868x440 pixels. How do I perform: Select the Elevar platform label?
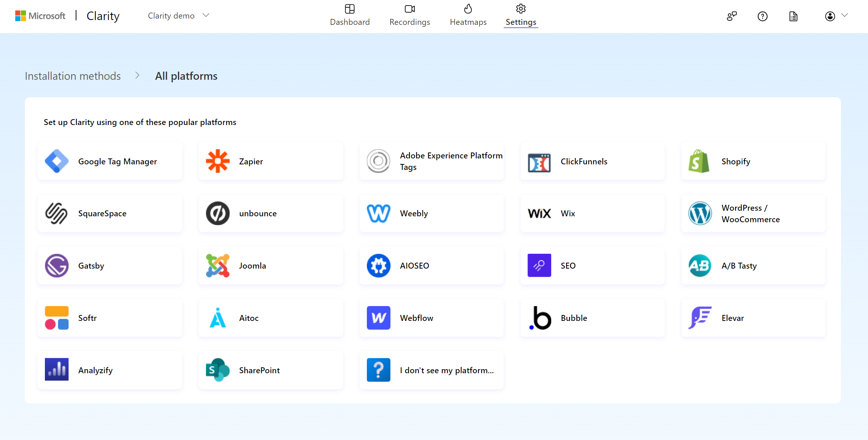coord(733,318)
